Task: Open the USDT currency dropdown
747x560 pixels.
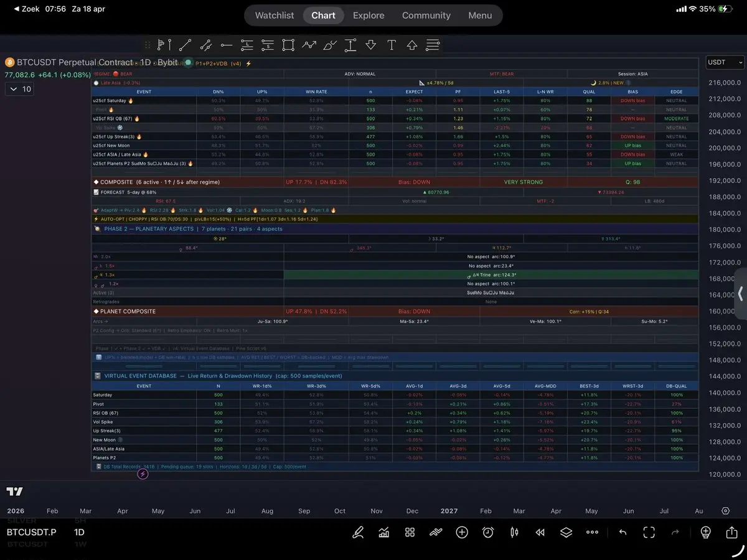Action: [725, 62]
